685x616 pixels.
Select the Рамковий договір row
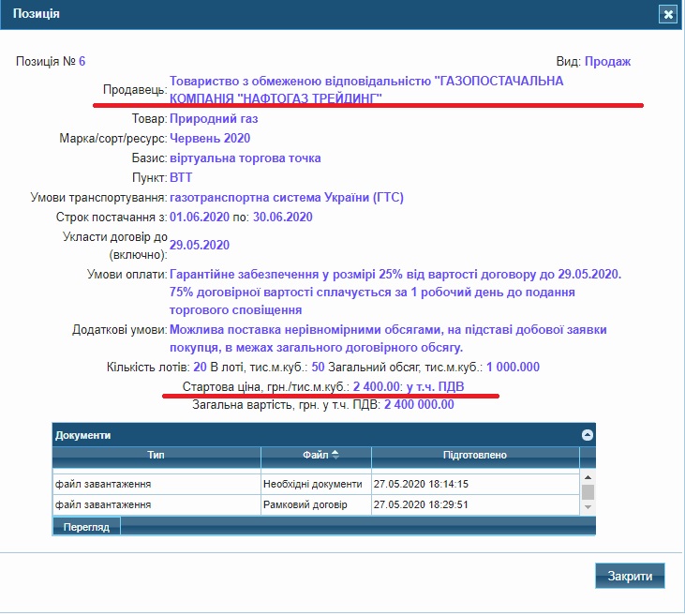tap(316, 504)
